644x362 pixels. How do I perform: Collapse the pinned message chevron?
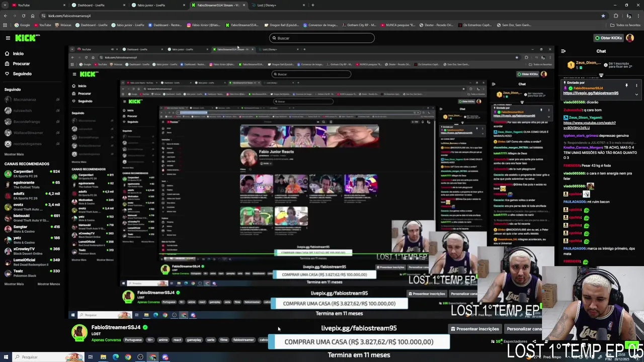click(x=636, y=94)
